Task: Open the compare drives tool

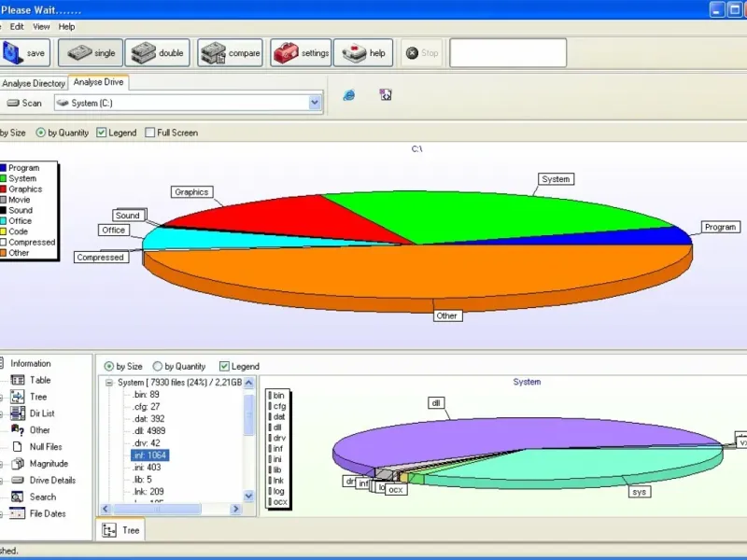Action: click(x=230, y=53)
